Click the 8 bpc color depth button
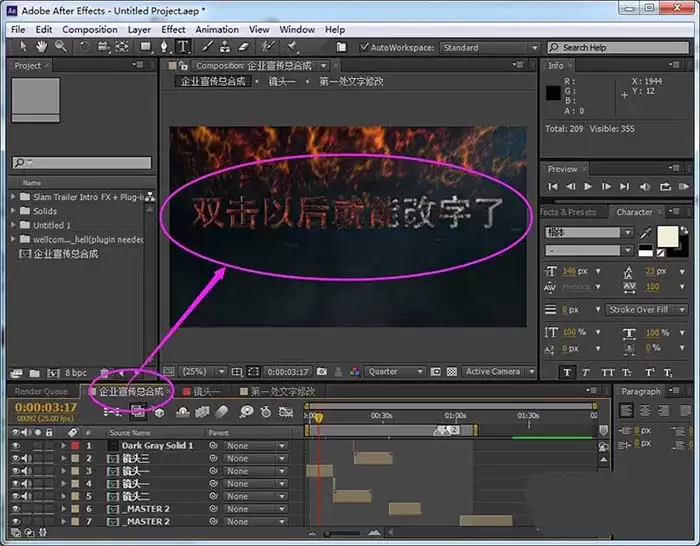Screen dimensions: 700x546 (x=76, y=373)
